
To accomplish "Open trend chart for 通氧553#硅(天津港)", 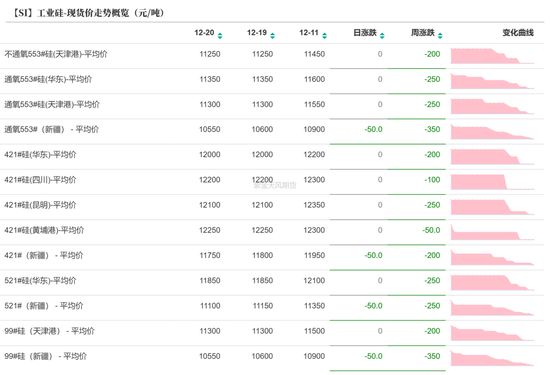I will pyautogui.click(x=492, y=106).
